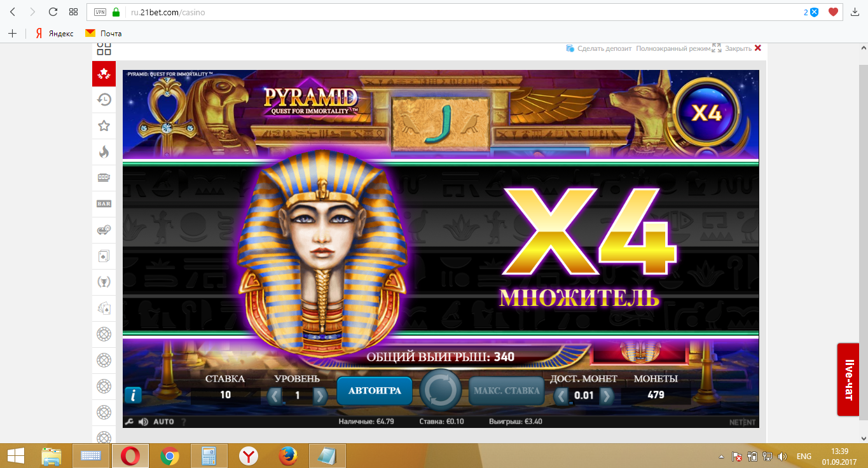Image resolution: width=868 pixels, height=468 pixels.
Task: Open the Почта bookmark
Action: pyautogui.click(x=104, y=33)
